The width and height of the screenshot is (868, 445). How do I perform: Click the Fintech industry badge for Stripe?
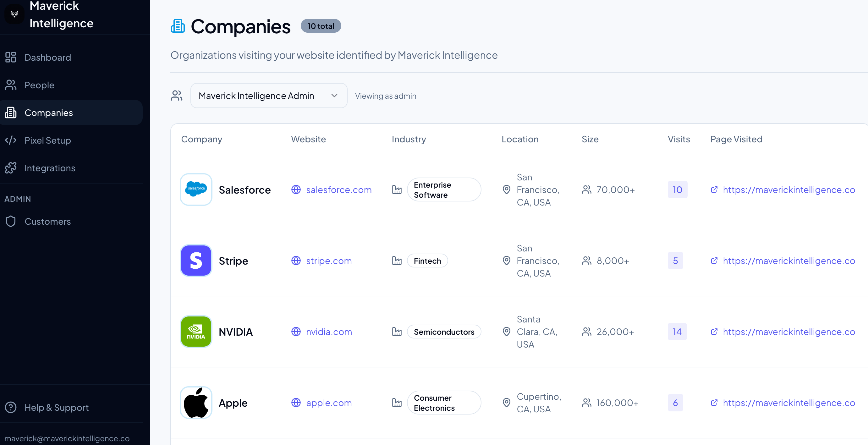[427, 261]
